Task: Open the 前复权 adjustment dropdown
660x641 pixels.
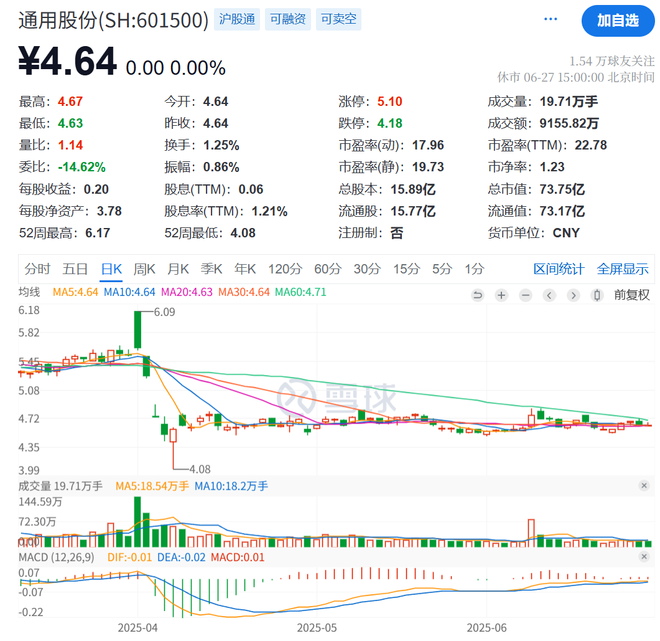Action: click(x=632, y=295)
